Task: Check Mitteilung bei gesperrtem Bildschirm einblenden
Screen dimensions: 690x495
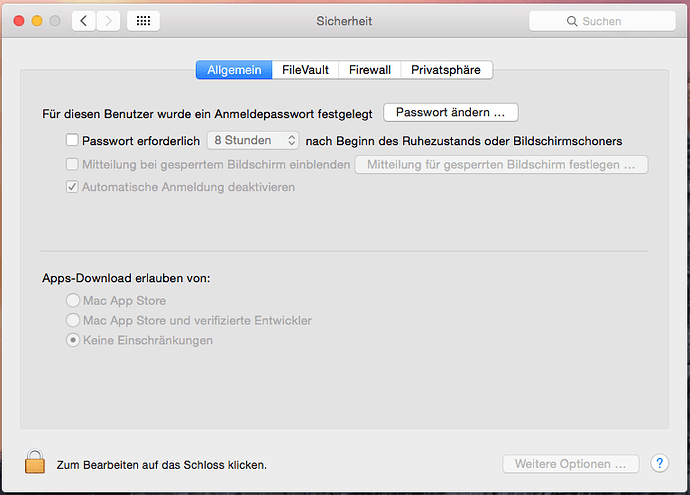Action: [x=72, y=164]
